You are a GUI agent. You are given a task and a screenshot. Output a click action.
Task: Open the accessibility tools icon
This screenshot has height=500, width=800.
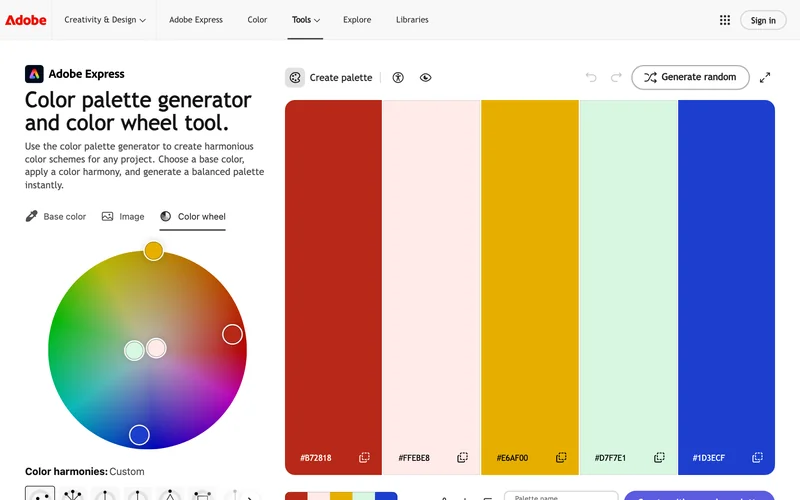398,78
